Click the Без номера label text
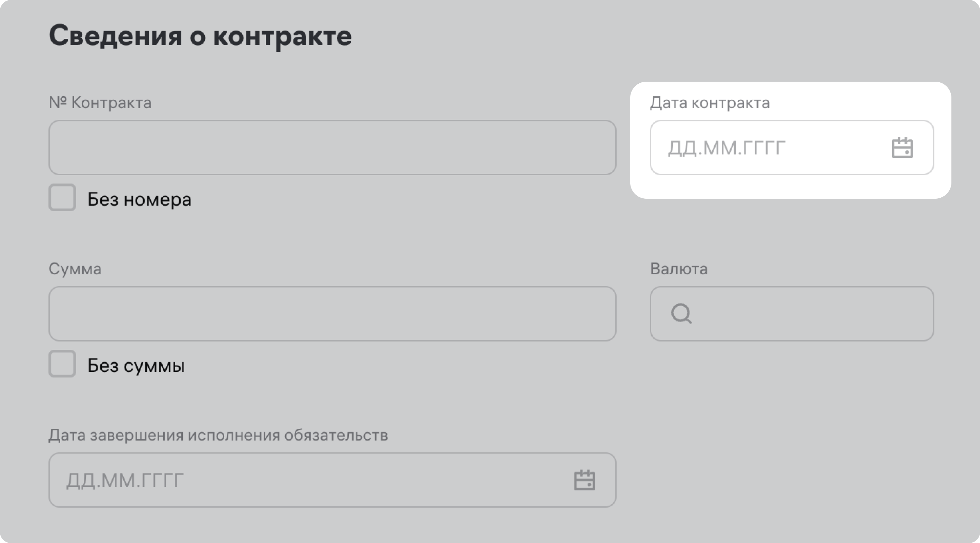Image resolution: width=980 pixels, height=543 pixels. [139, 199]
